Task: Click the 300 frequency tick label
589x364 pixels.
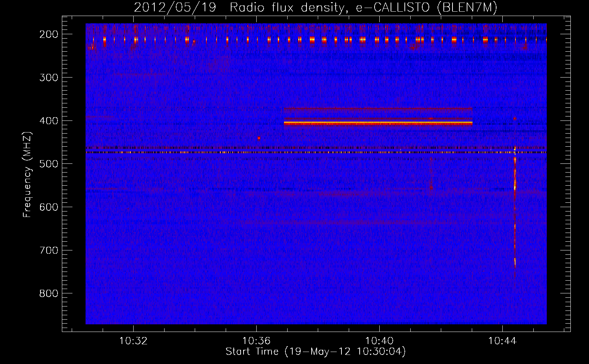Action: coord(49,78)
